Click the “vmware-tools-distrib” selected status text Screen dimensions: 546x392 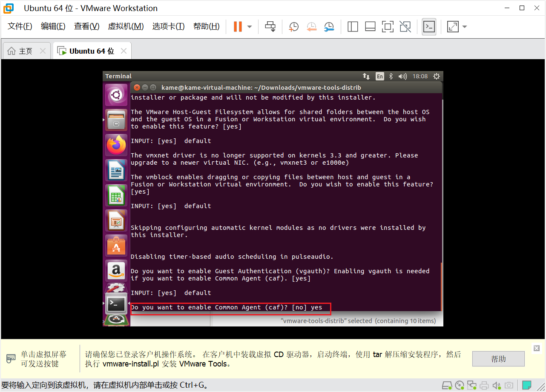(358, 321)
